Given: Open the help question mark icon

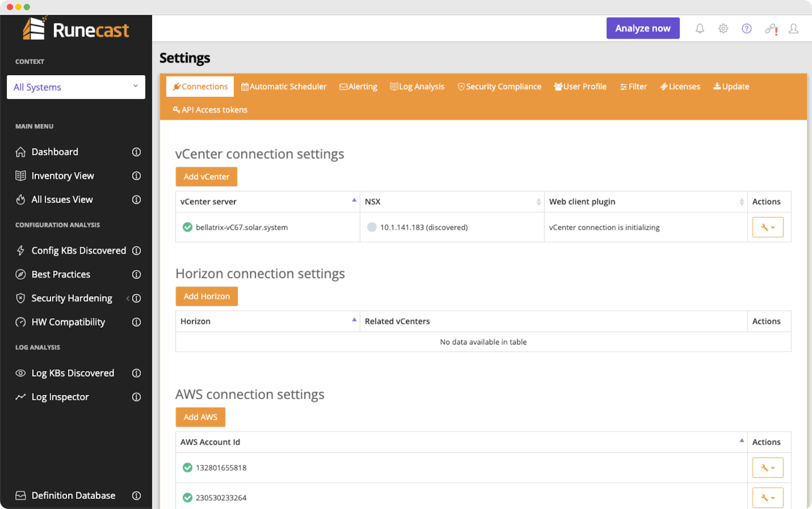Looking at the screenshot, I should (747, 28).
